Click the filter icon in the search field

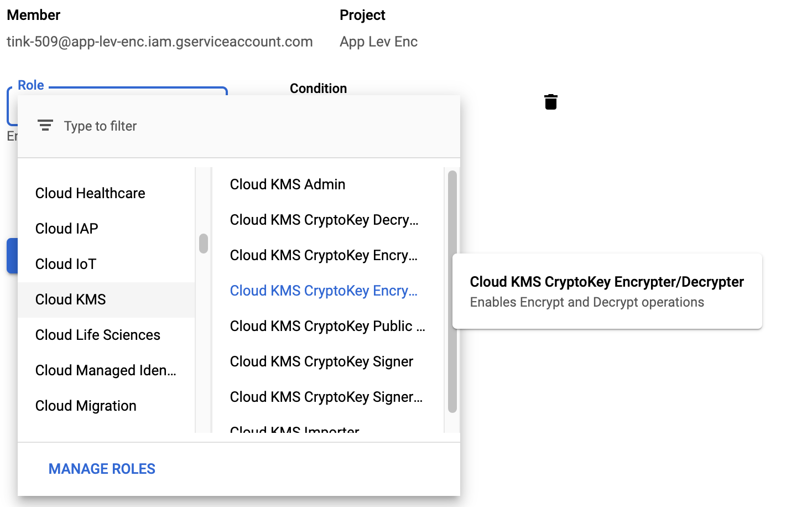coord(45,126)
